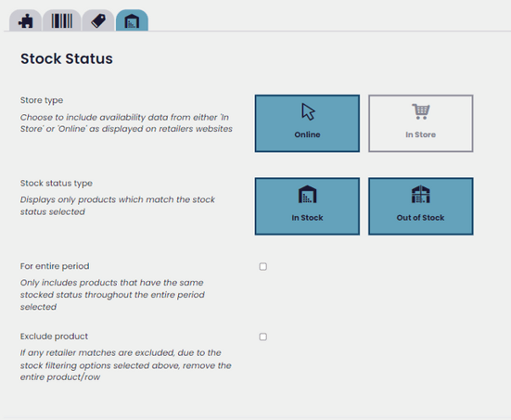
Task: Open the price tag tab
Action: 98,20
